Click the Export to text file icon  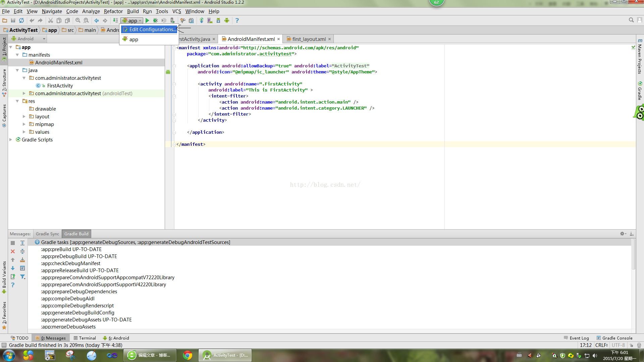click(x=13, y=277)
